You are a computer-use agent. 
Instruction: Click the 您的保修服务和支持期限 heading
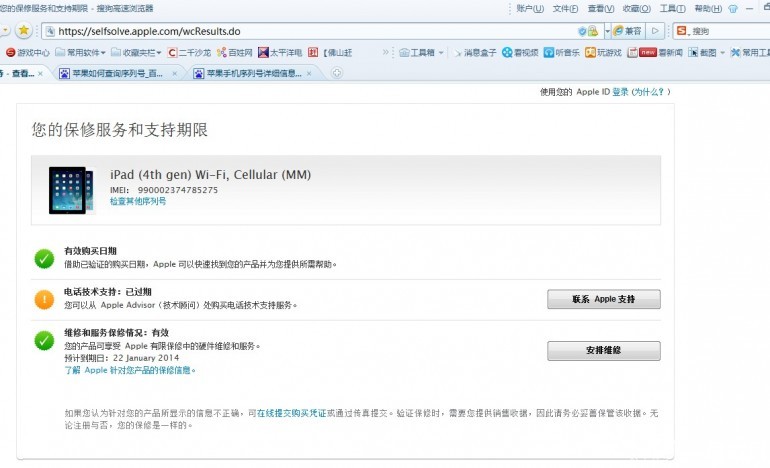[120, 130]
